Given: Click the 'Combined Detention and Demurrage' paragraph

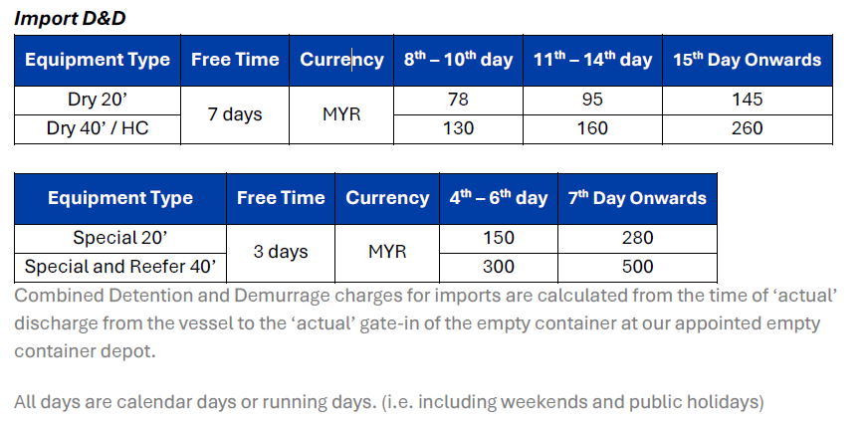Looking at the screenshot, I should pyautogui.click(x=425, y=323).
